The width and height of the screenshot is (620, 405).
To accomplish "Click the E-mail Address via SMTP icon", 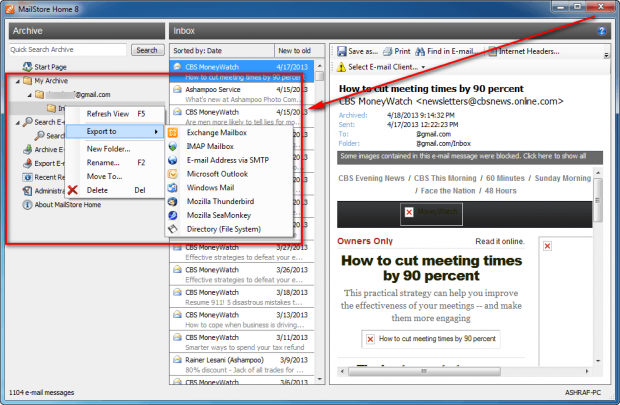I will click(173, 160).
